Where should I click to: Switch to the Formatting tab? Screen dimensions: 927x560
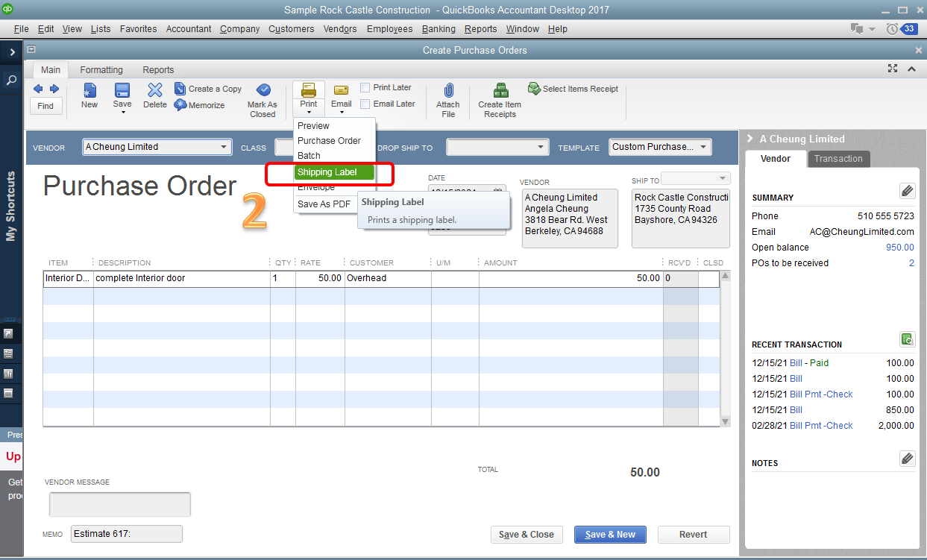[101, 69]
